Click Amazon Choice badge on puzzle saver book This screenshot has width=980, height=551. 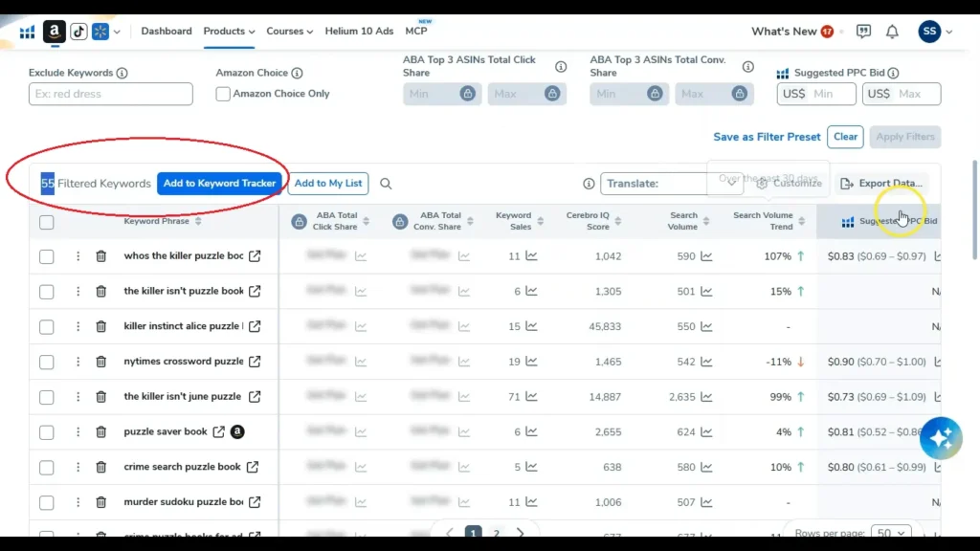pos(237,431)
